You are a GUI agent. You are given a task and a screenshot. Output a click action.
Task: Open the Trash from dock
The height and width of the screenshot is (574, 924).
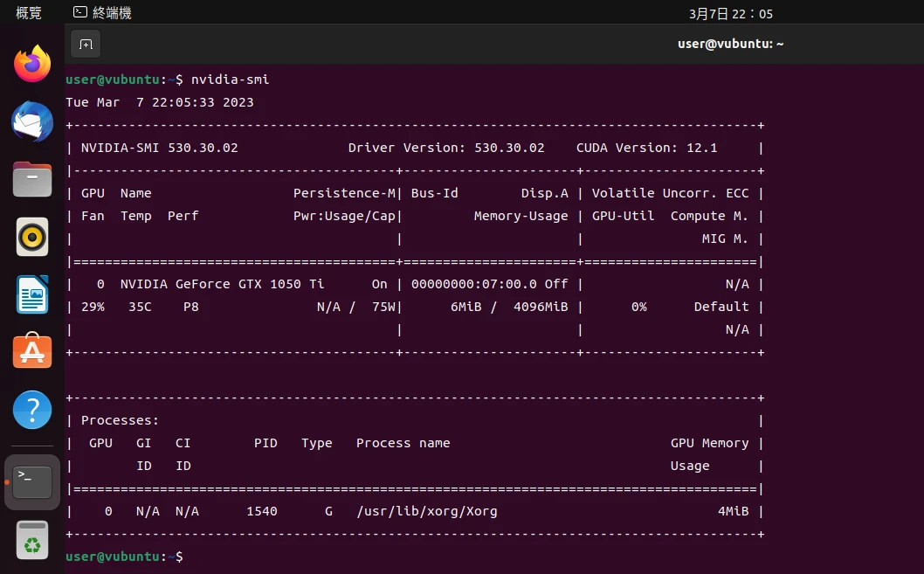point(32,540)
